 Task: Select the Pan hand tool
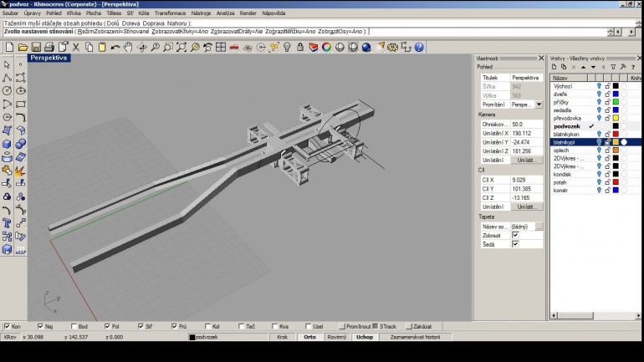[x=129, y=47]
